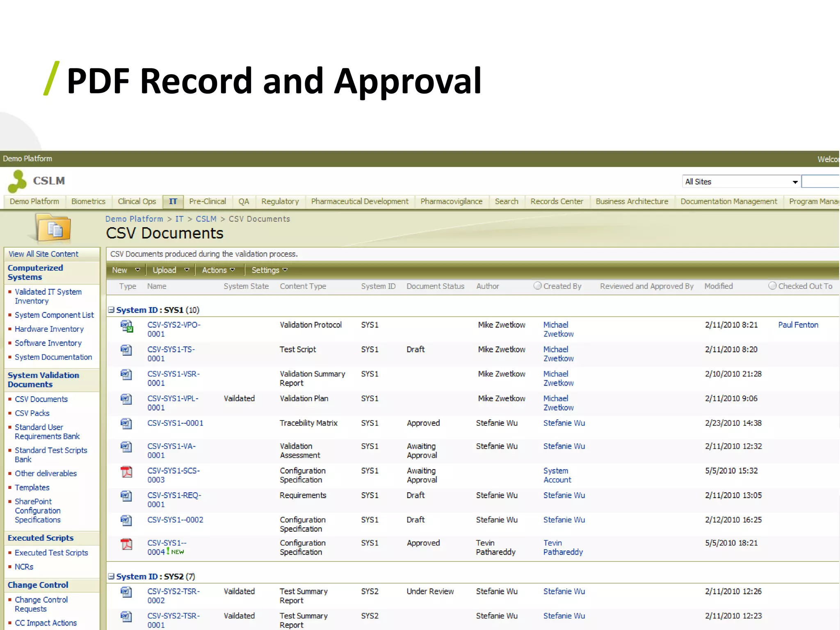Open the Upload dropdown menu
840x630 pixels.
[x=171, y=270]
